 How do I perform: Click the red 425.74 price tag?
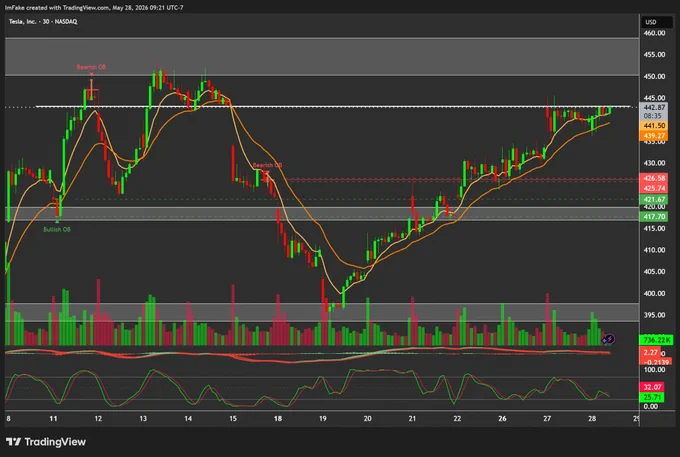pyautogui.click(x=654, y=188)
